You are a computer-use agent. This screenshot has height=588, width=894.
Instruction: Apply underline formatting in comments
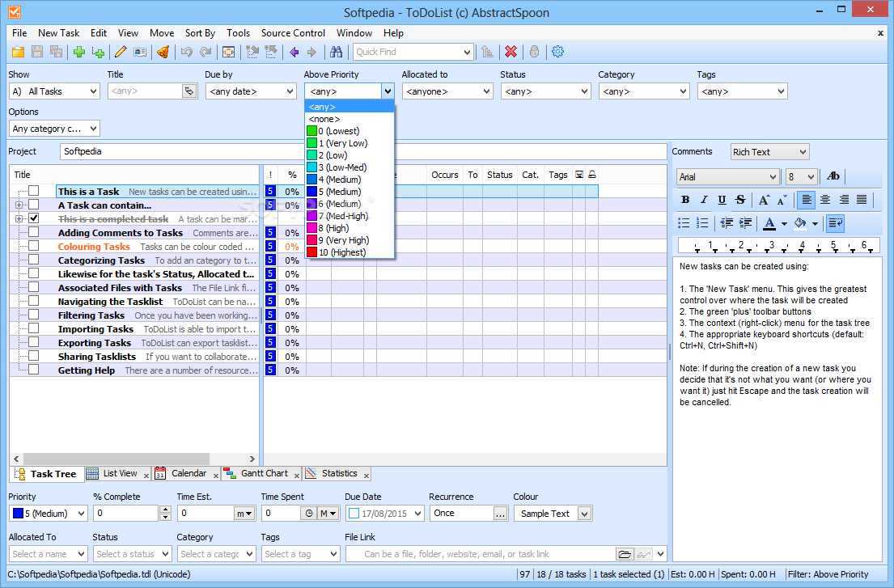[722, 200]
